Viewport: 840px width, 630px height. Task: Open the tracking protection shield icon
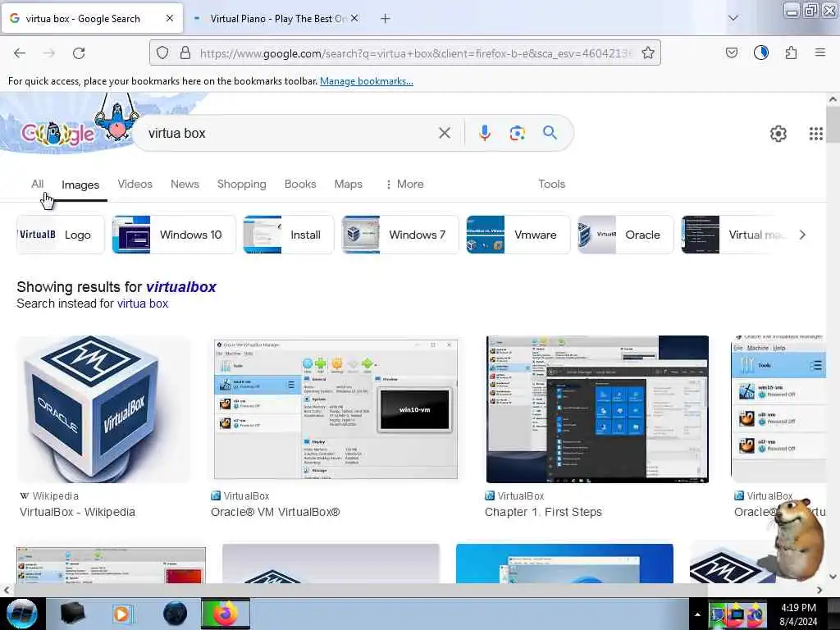pos(162,53)
